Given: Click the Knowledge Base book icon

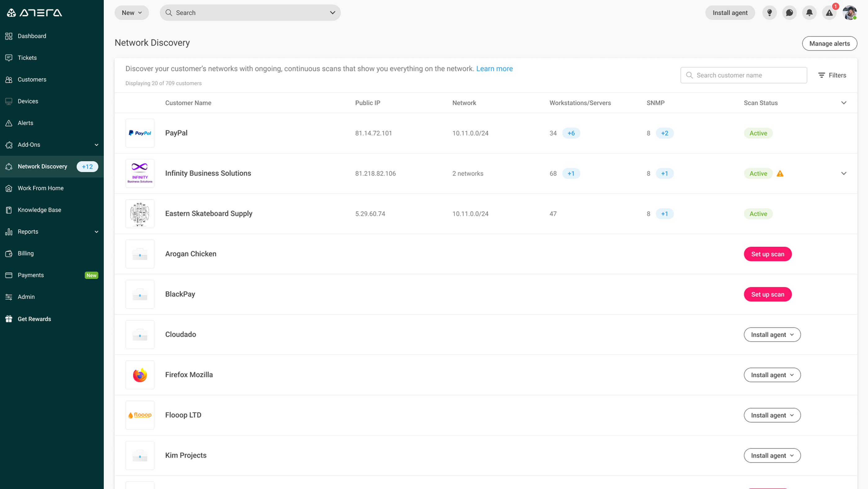Looking at the screenshot, I should tap(9, 210).
